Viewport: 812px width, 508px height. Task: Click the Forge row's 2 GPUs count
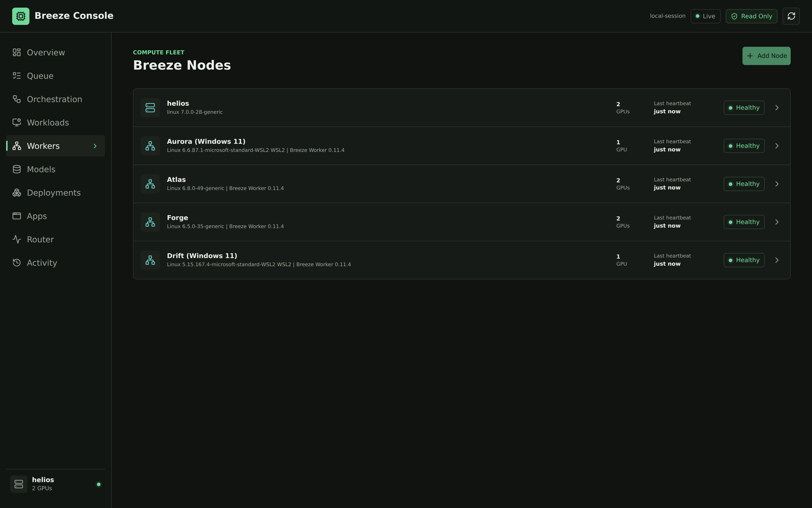coord(623,222)
